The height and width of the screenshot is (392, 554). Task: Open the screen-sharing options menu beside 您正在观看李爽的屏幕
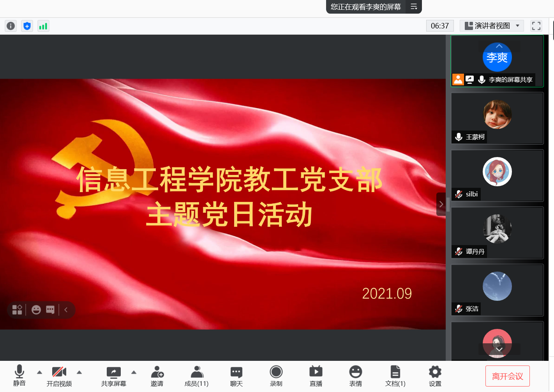(x=414, y=7)
